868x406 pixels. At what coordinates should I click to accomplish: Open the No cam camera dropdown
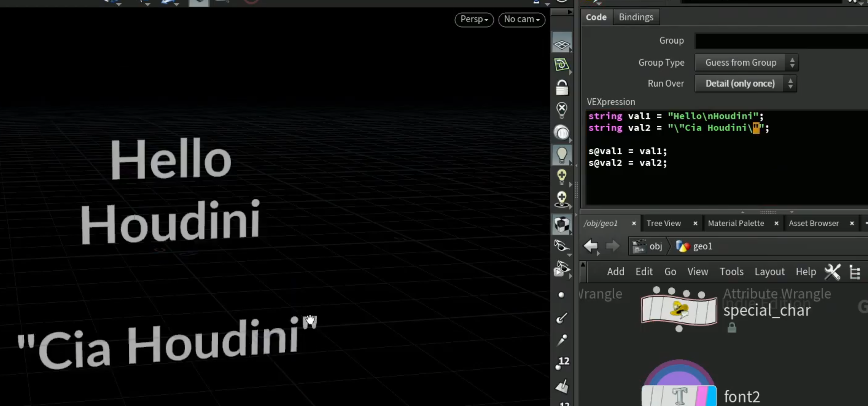click(522, 19)
